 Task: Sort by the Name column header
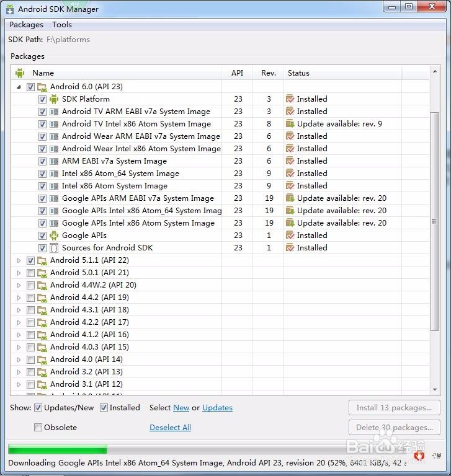117,73
